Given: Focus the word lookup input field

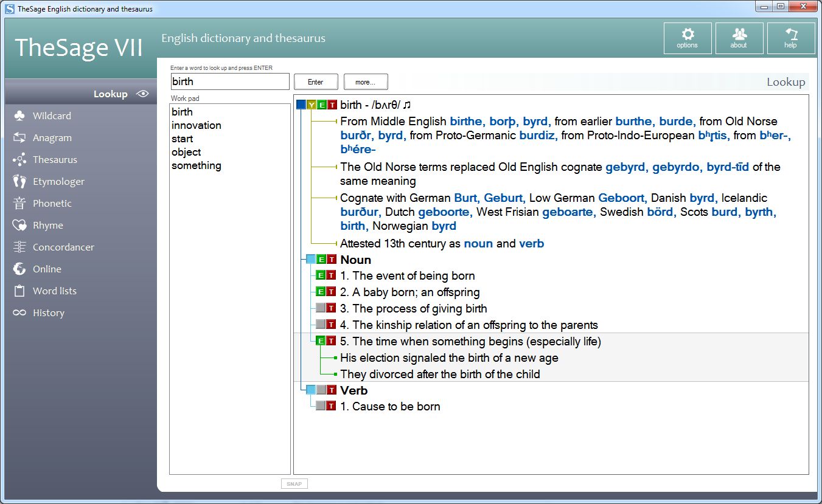Looking at the screenshot, I should 230,81.
